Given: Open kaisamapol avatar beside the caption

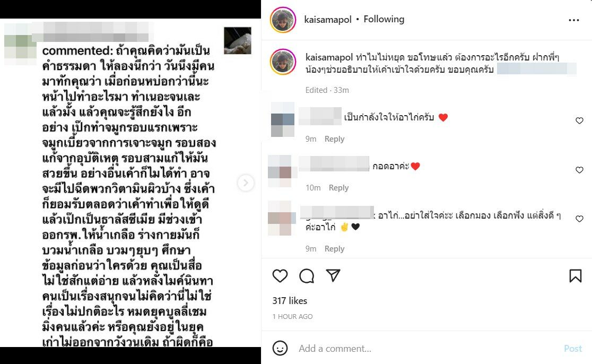Looking at the screenshot, I should [x=283, y=62].
